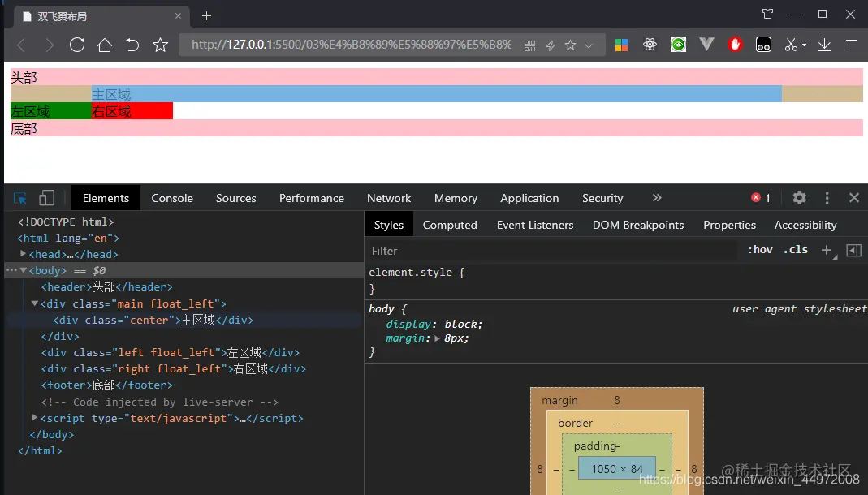Bookmark page with toolbar star icon

click(x=161, y=45)
